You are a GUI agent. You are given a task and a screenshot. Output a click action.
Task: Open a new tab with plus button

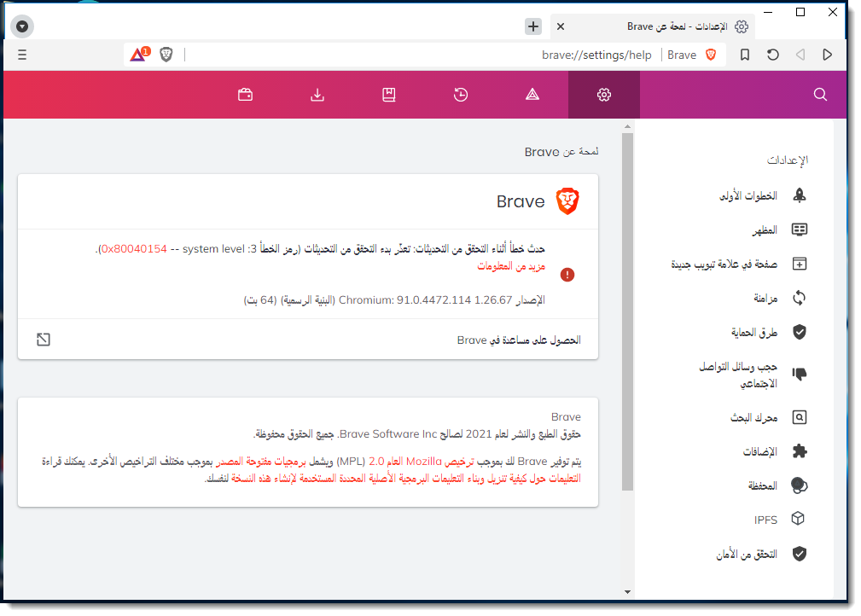click(x=533, y=26)
